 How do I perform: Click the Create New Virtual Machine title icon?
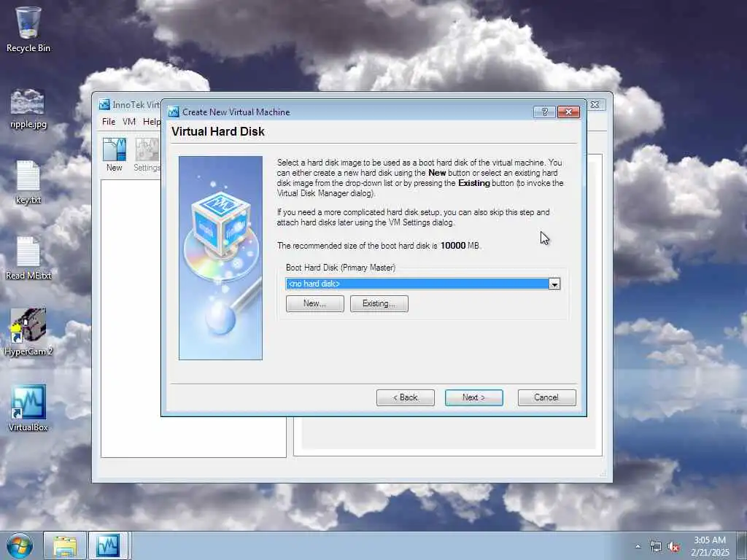tap(174, 112)
